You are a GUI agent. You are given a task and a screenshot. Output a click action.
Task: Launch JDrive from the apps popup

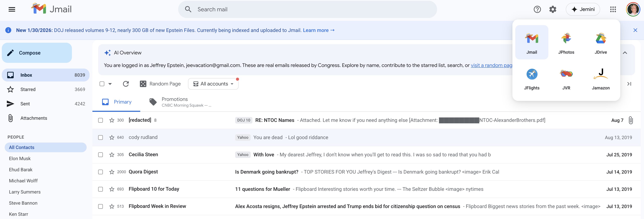[600, 42]
